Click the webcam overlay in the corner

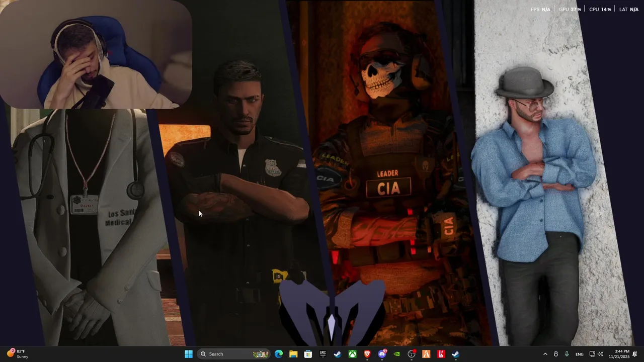tap(96, 54)
